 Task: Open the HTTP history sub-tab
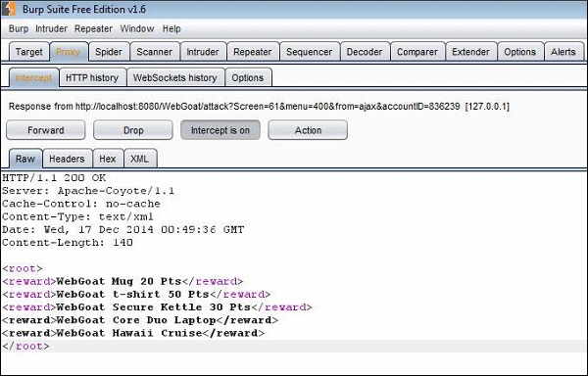[x=92, y=77]
